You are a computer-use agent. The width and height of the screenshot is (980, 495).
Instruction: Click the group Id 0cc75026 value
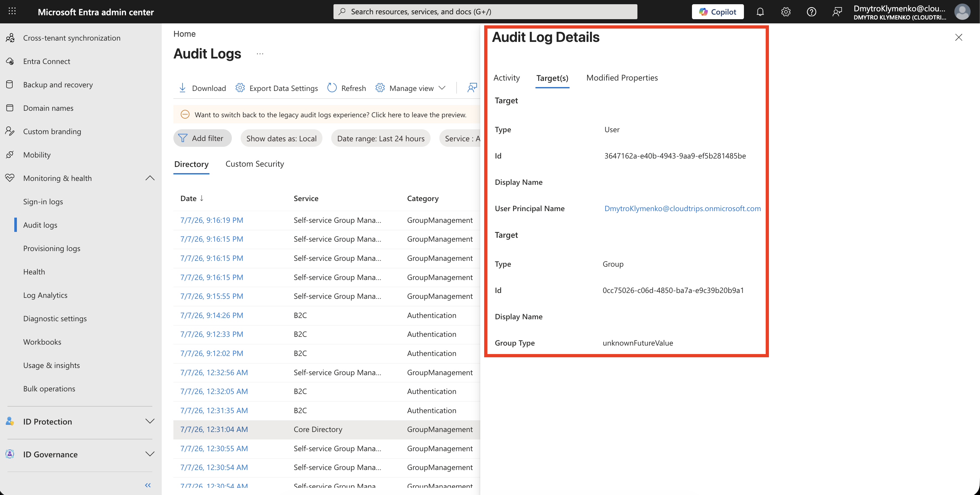pos(673,290)
